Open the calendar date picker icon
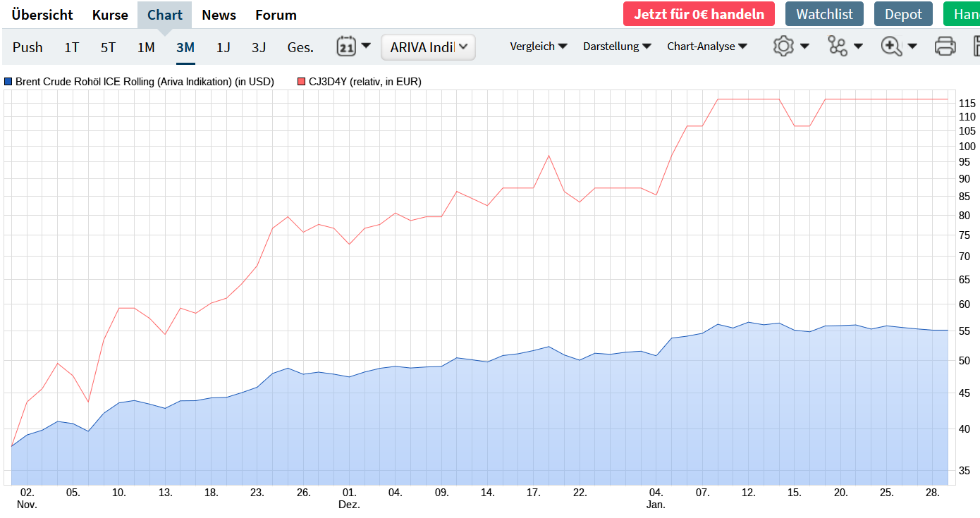The width and height of the screenshot is (980, 518). click(x=346, y=47)
